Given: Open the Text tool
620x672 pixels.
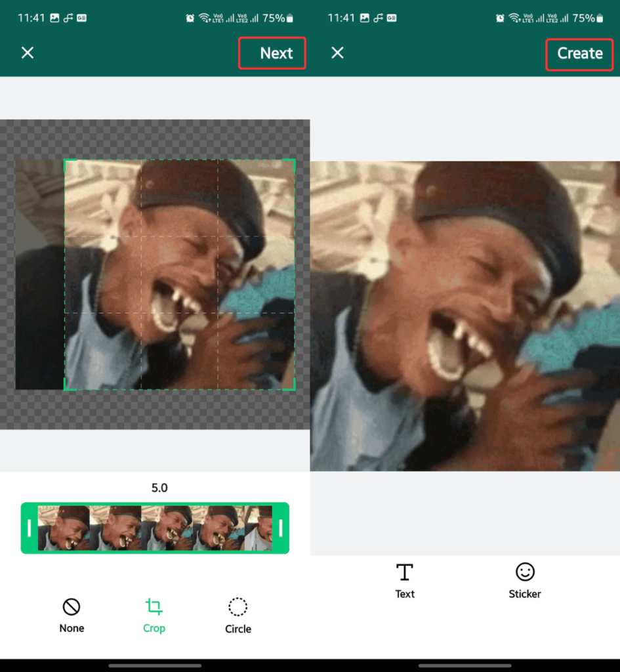Looking at the screenshot, I should (x=405, y=580).
